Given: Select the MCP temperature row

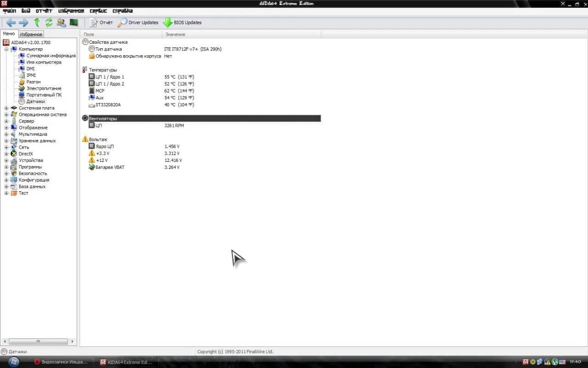Looking at the screenshot, I should [x=201, y=91].
